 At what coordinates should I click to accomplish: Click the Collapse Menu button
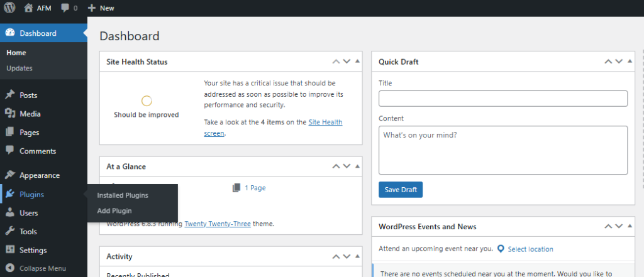tap(42, 268)
